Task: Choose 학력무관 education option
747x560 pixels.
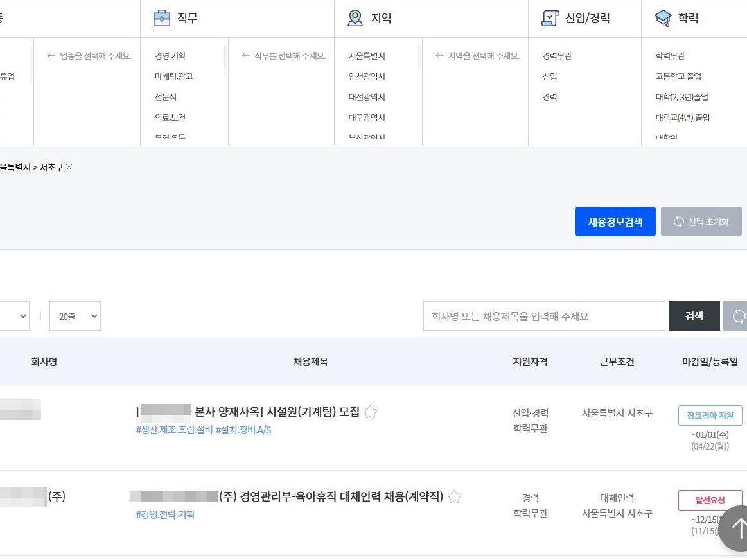Action: point(670,56)
